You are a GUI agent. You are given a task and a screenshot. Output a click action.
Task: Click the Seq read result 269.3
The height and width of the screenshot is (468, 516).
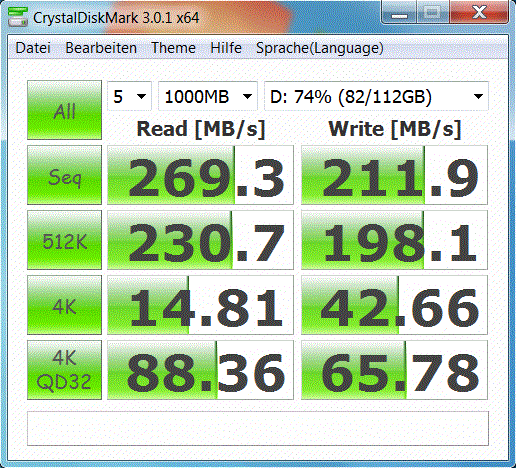coord(200,175)
